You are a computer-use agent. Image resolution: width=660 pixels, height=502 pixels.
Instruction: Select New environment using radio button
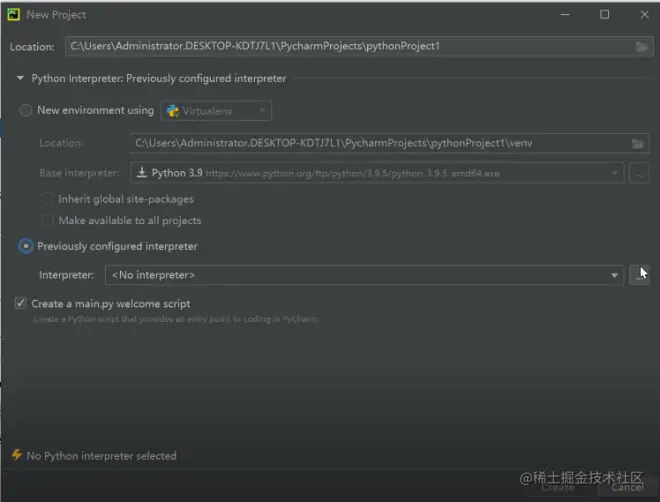[x=26, y=111]
